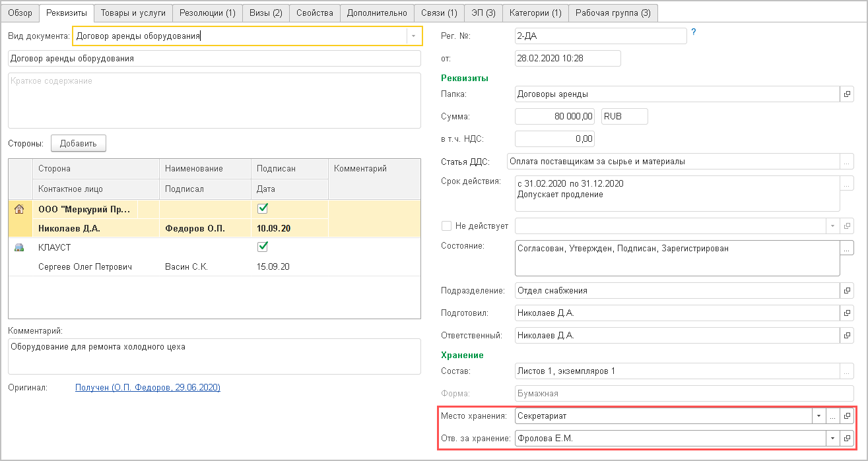Switch to the Рабочая группа (3) tab
The image size is (868, 461).
(x=613, y=13)
